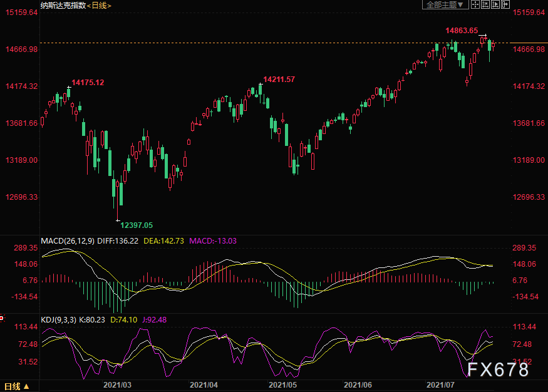Click the chart shift-left axis icon
This screenshot has height=392, width=548.
click(x=485, y=4)
